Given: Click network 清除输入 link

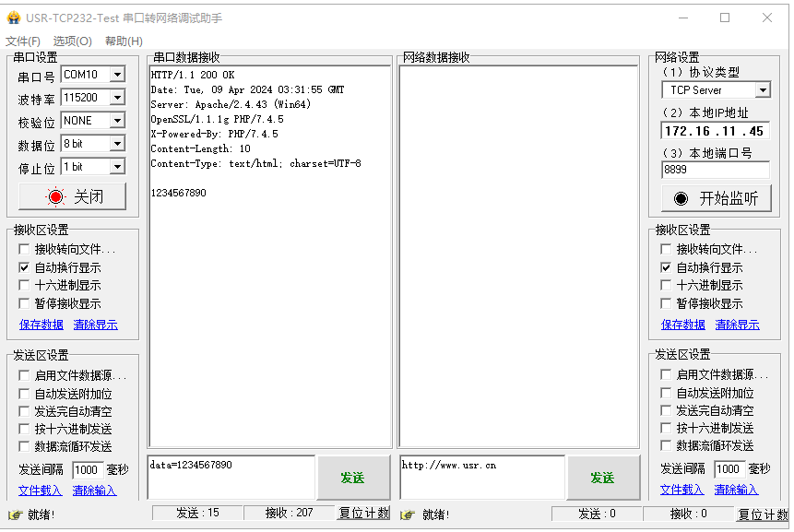Looking at the screenshot, I should pyautogui.click(x=736, y=490).
